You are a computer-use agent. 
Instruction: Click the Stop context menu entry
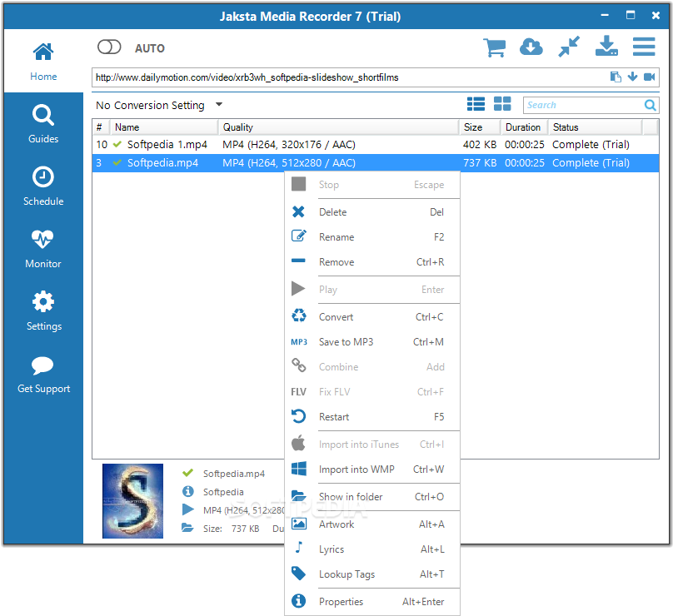[372, 185]
